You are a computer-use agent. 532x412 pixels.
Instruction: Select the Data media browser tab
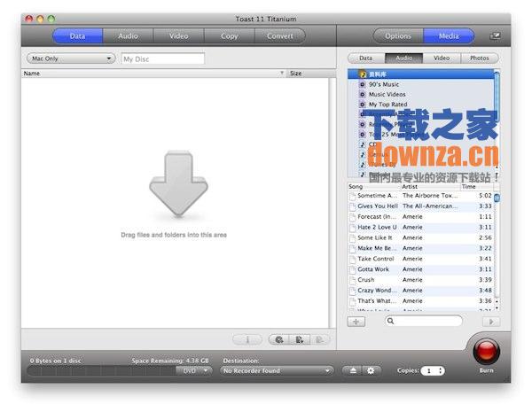click(366, 58)
